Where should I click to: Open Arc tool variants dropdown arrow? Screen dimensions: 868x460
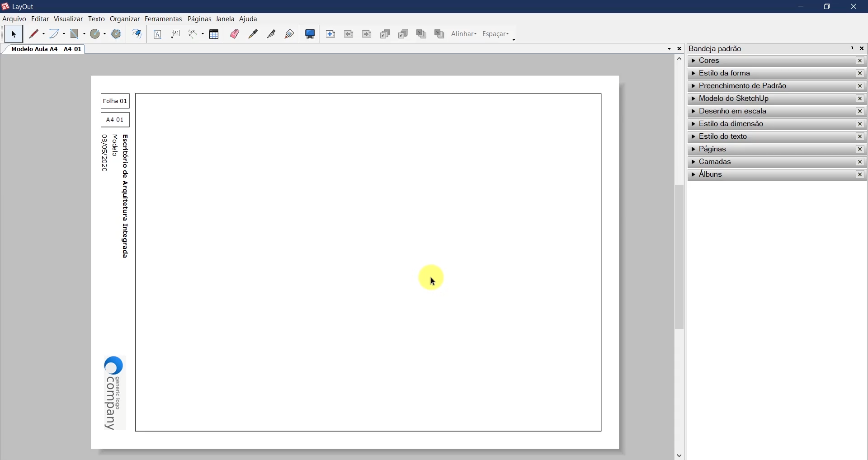[64, 34]
